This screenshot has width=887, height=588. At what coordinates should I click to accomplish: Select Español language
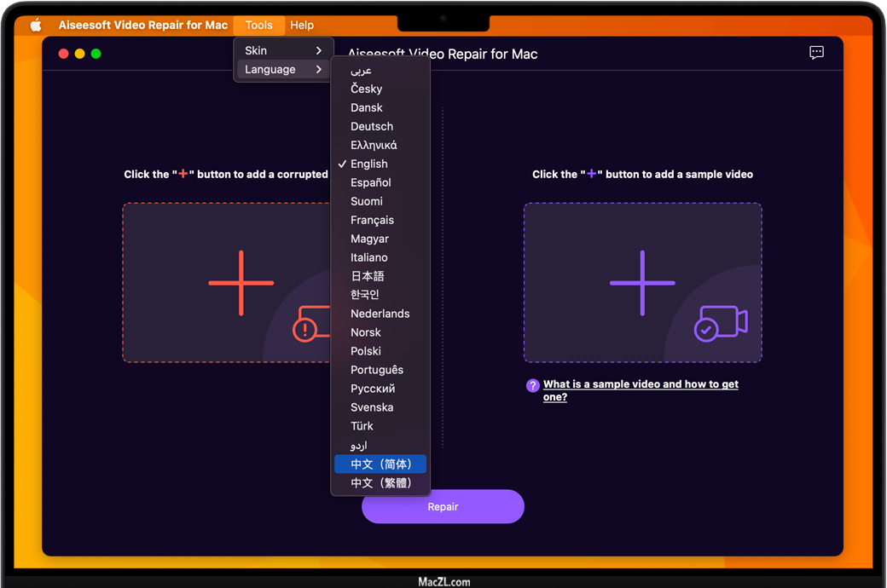click(380, 182)
